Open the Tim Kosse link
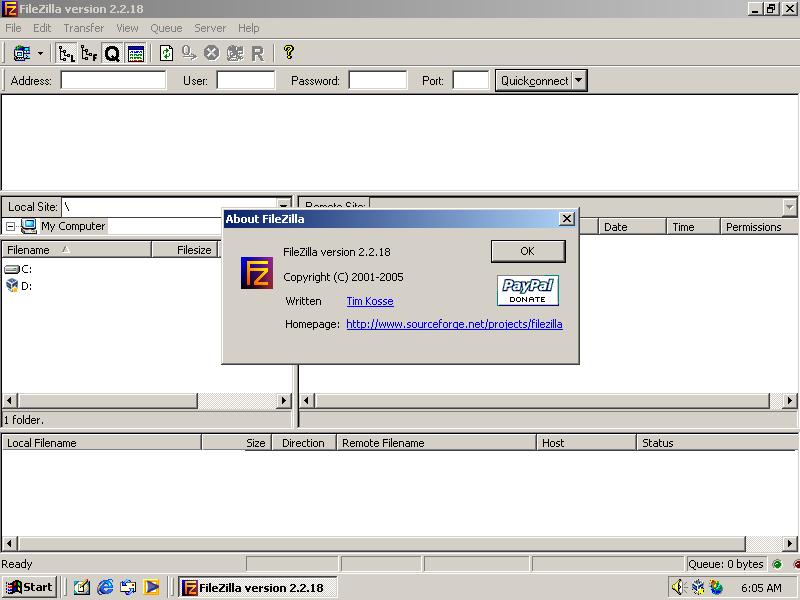The image size is (800, 600). [x=370, y=301]
